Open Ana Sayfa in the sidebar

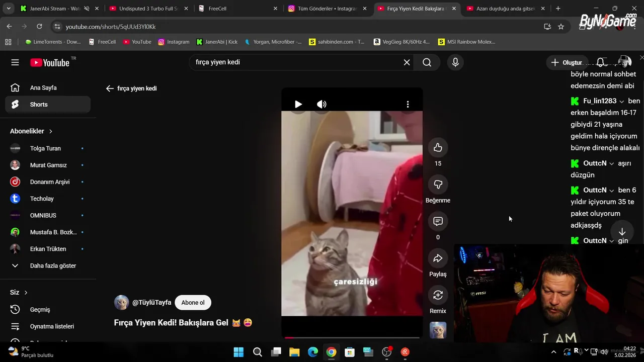(48, 87)
